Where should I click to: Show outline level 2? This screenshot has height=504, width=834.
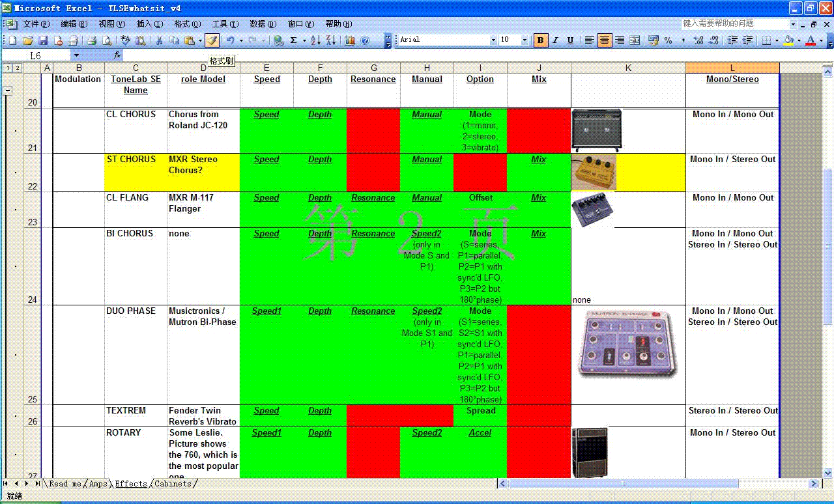click(18, 68)
